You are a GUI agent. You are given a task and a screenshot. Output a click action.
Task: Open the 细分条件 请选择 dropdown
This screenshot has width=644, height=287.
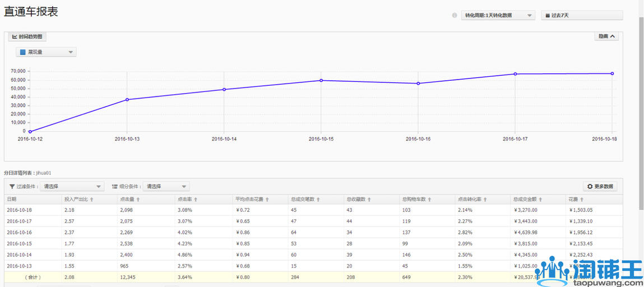(166, 187)
